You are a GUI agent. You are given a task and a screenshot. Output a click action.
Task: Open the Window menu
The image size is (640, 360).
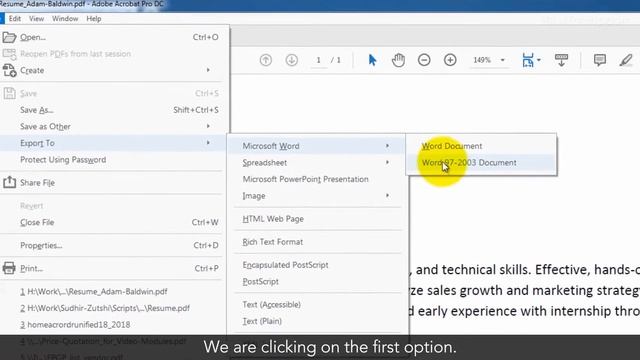coord(65,19)
